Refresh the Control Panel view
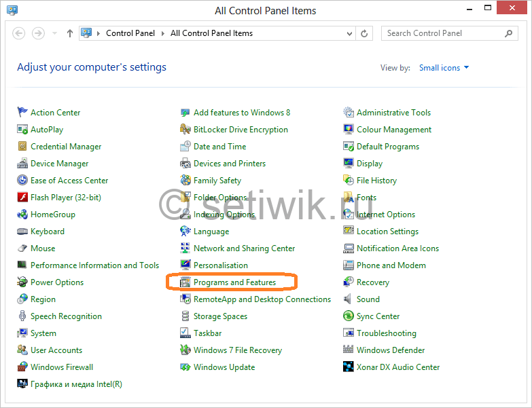Screen dimensions: 532x408 click(x=364, y=33)
